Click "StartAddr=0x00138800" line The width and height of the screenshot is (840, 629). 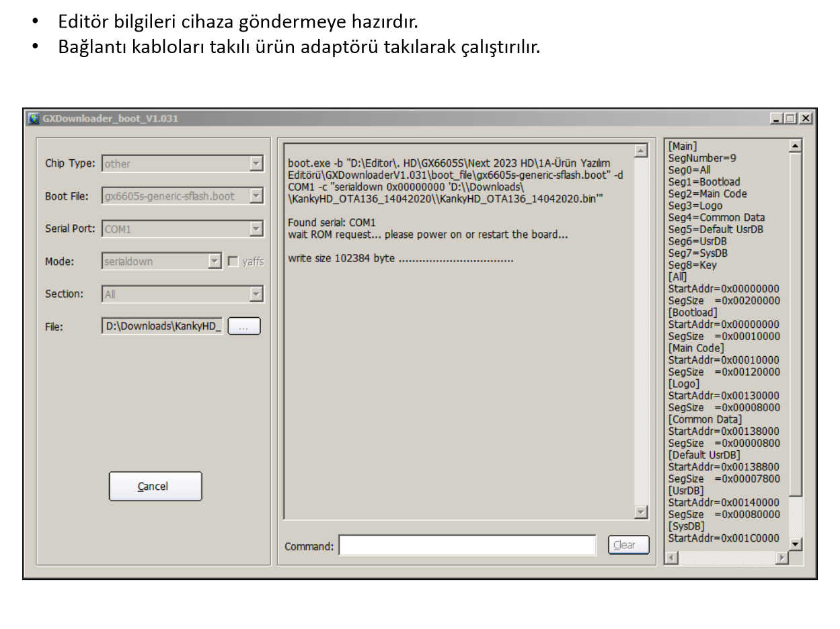click(x=724, y=467)
